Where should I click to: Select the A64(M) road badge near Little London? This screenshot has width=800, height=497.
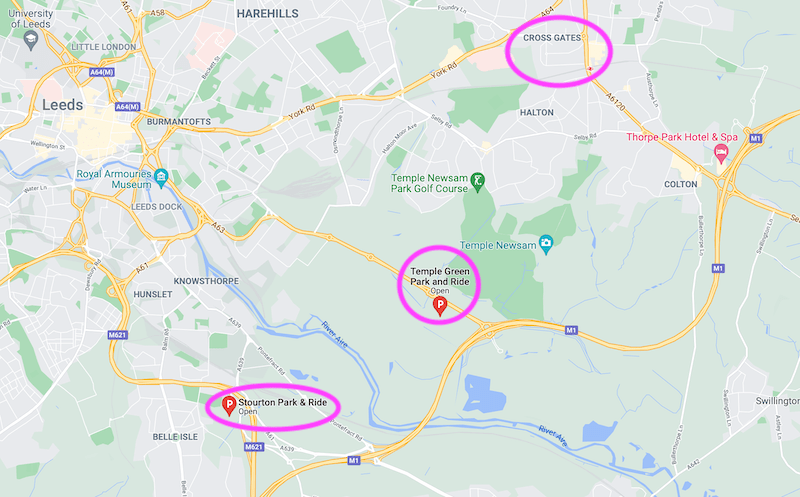pos(101,72)
